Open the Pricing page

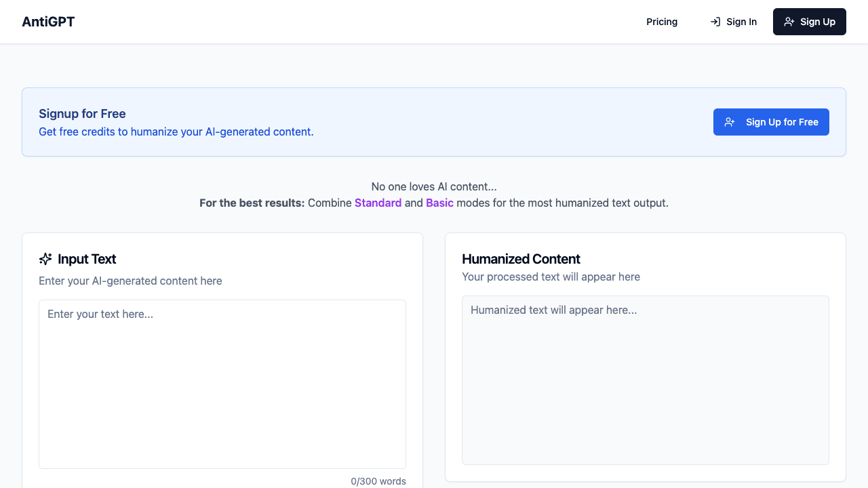coord(661,22)
